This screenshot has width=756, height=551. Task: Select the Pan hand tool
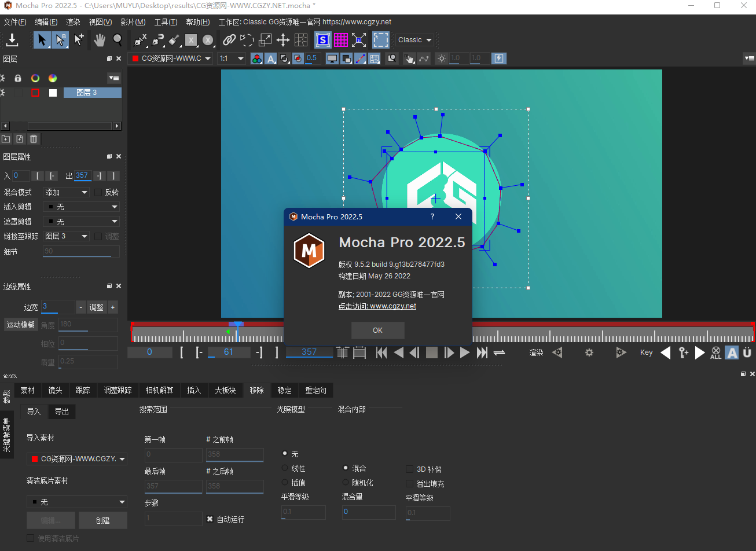[100, 40]
